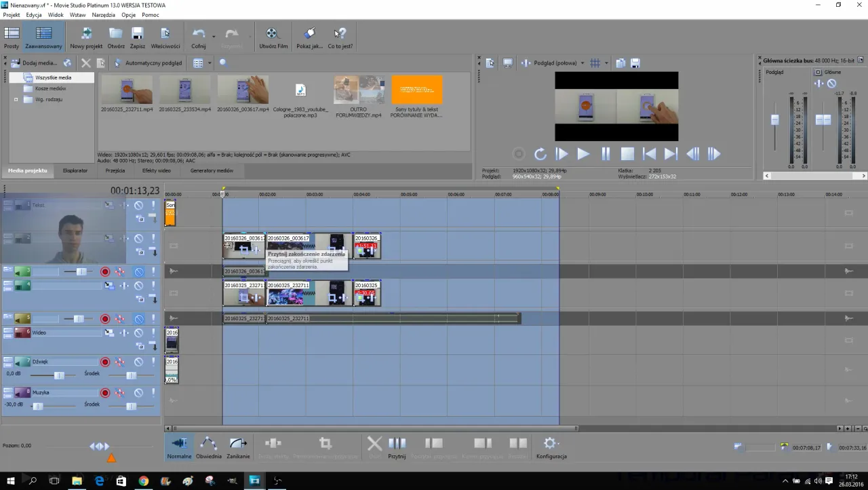Adjust the Główne master fader
The width and height of the screenshot is (868, 490).
pos(823,120)
